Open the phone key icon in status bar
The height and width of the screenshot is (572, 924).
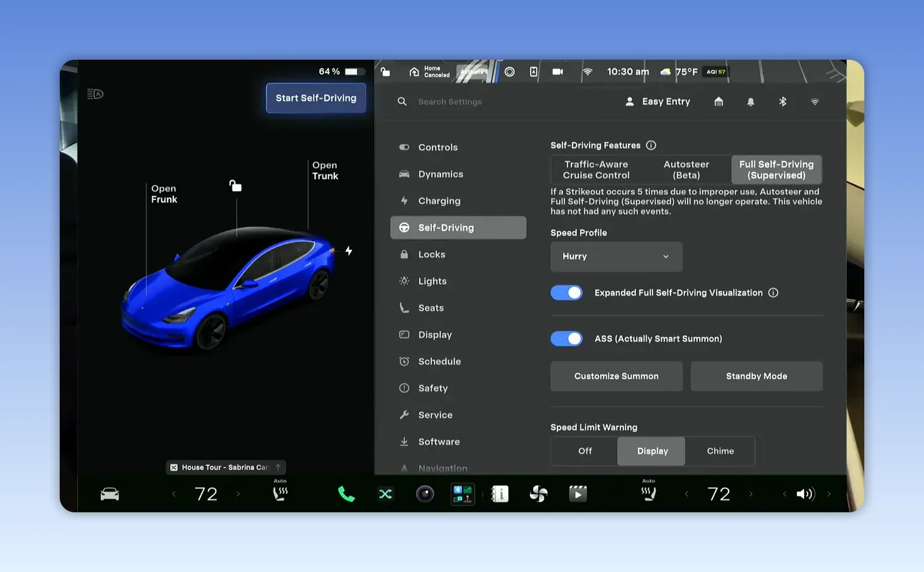click(534, 72)
